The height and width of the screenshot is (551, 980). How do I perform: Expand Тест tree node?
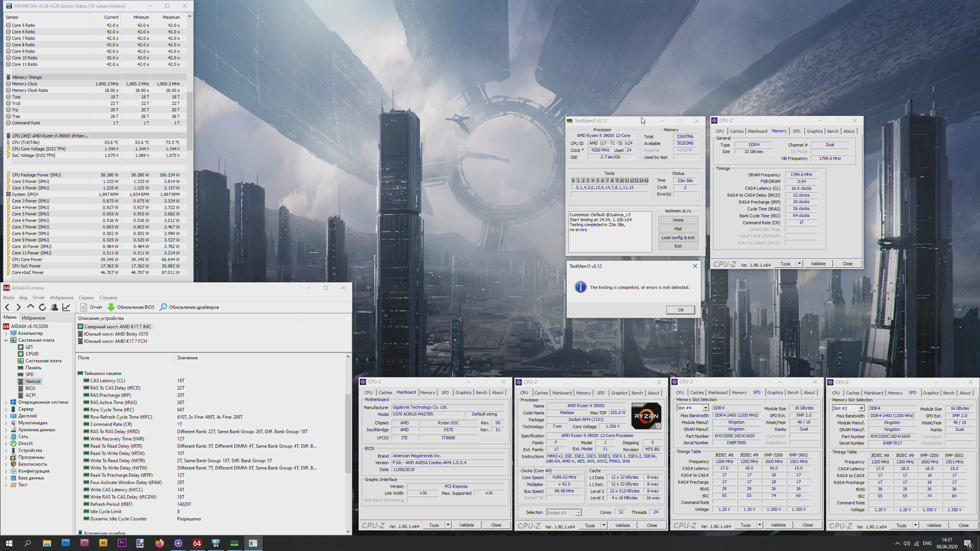click(6, 484)
